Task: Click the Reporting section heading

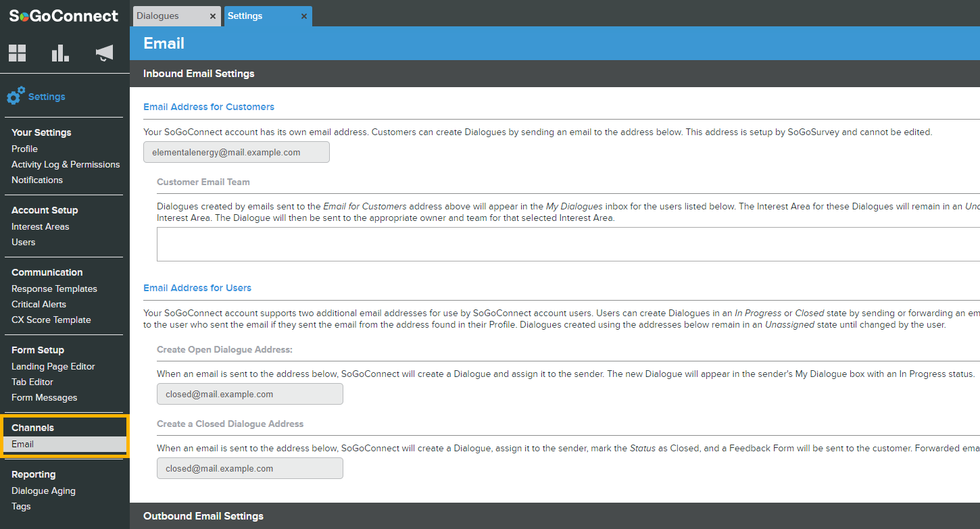Action: point(34,474)
